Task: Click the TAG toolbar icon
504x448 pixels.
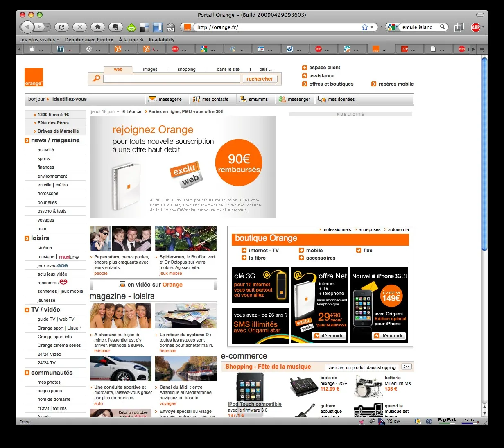Action: coord(171,27)
